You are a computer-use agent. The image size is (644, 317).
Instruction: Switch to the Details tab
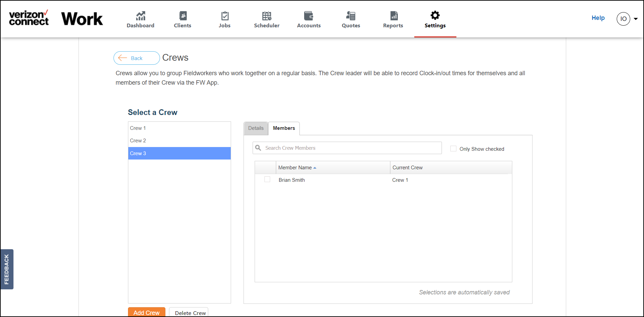pos(256,128)
